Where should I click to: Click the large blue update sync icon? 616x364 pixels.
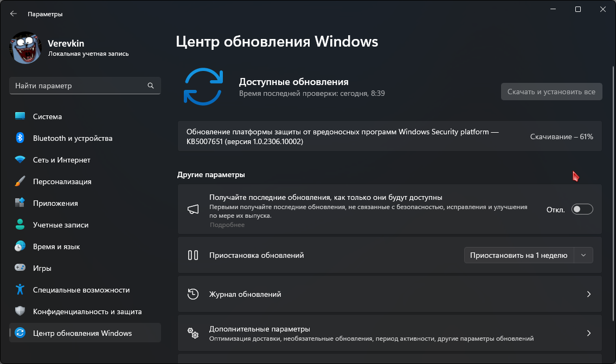[x=203, y=87]
